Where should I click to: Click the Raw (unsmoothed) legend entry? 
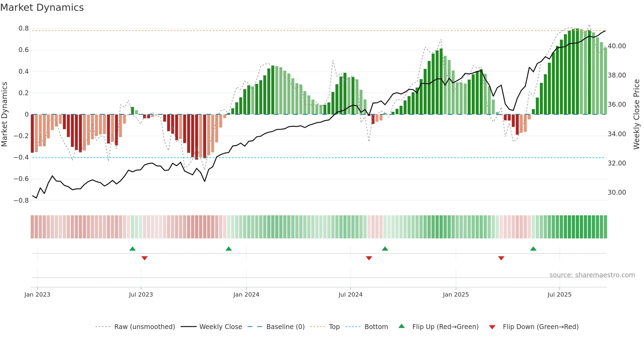(135, 327)
